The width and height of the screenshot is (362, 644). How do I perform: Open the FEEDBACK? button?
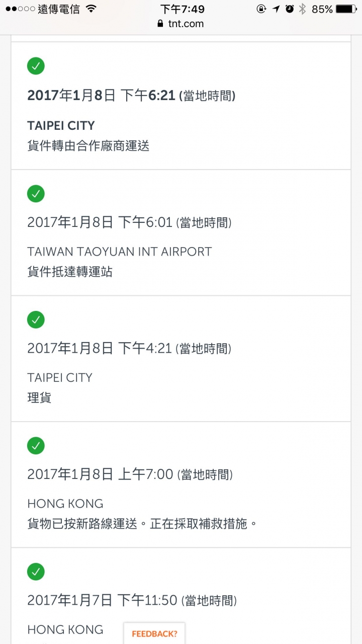pos(154,633)
